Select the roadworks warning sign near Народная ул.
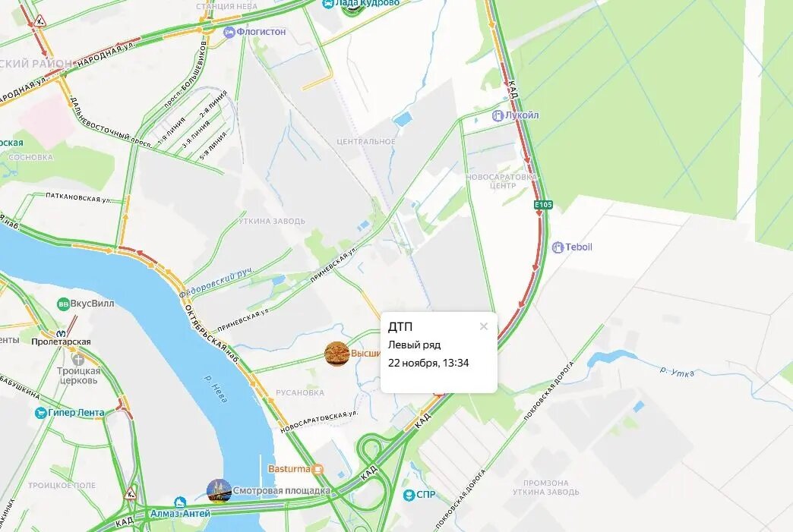The width and height of the screenshot is (793, 532). (40, 20)
